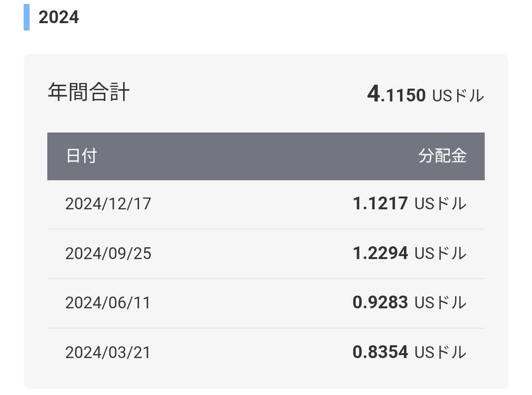Click USドル unit in the 2024/06/11 row
This screenshot has width=532, height=395.
[x=440, y=303]
